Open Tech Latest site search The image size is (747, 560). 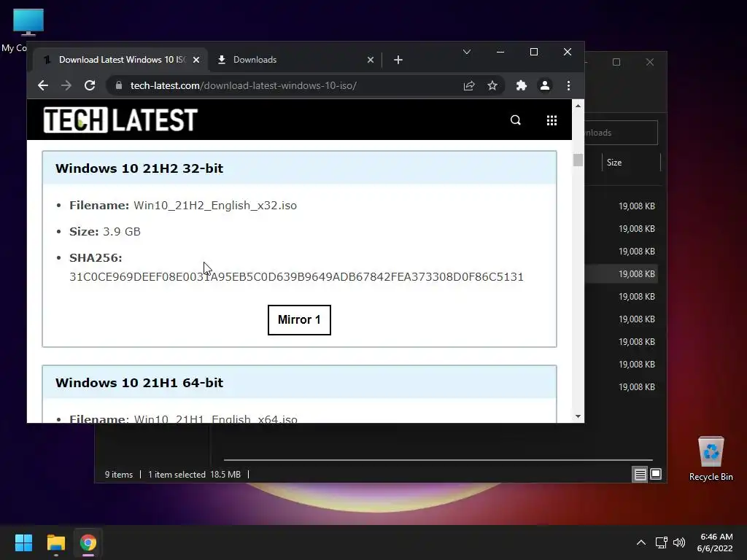516,120
